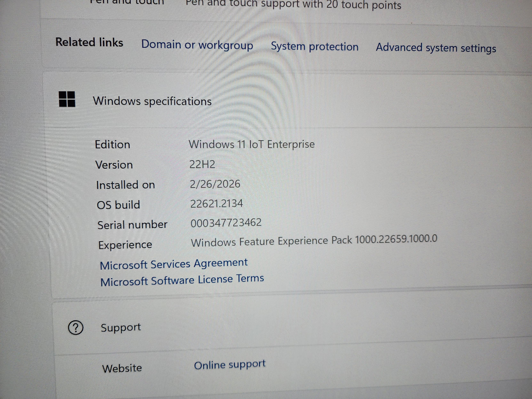The width and height of the screenshot is (532, 399).
Task: Collapse the Windows specifications section header
Action: [152, 101]
